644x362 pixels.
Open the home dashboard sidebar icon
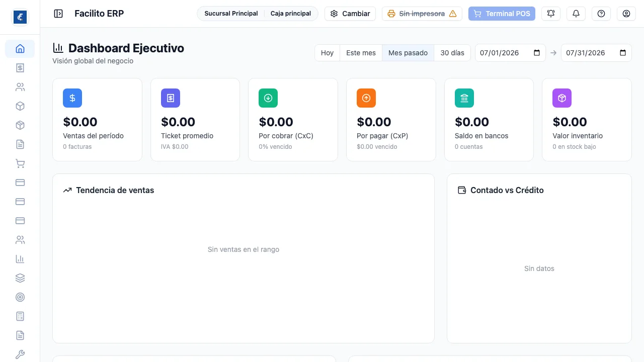point(20,49)
